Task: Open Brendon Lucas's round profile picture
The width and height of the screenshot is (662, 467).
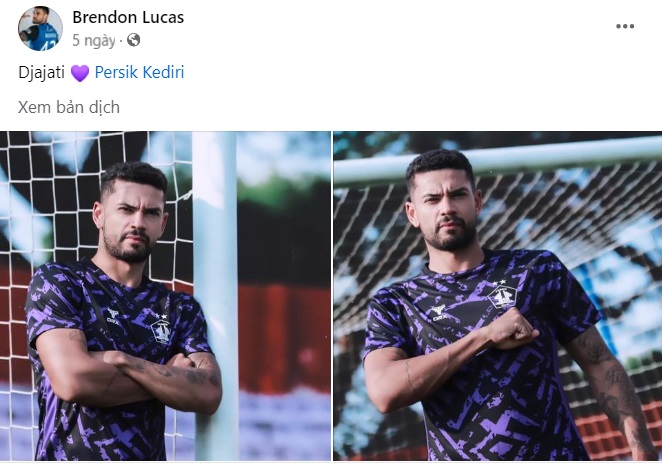Action: click(x=40, y=28)
